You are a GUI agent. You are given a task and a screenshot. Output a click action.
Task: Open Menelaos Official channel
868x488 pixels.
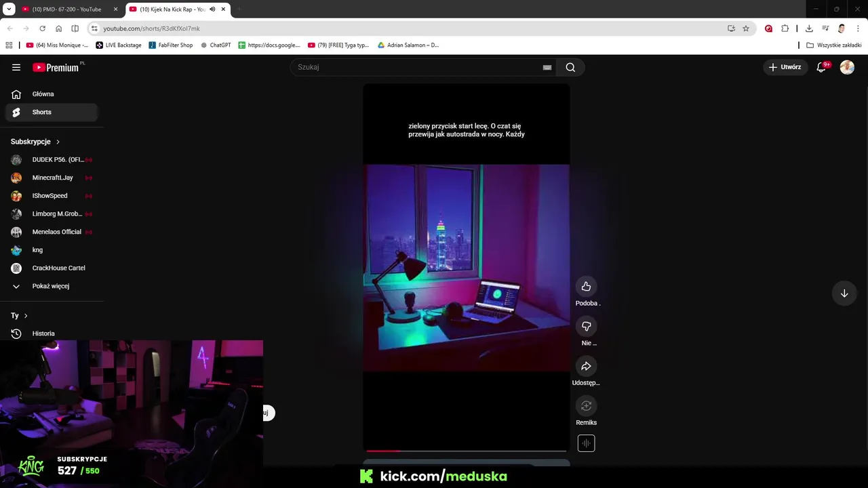(x=52, y=232)
